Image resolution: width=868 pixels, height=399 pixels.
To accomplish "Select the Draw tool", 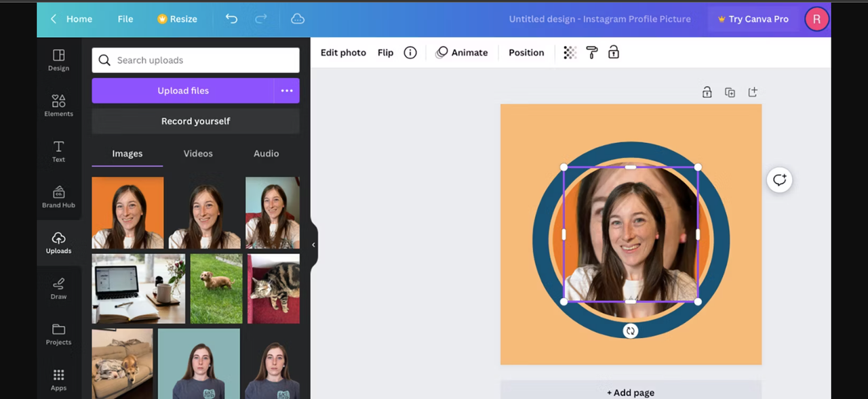I will click(58, 288).
